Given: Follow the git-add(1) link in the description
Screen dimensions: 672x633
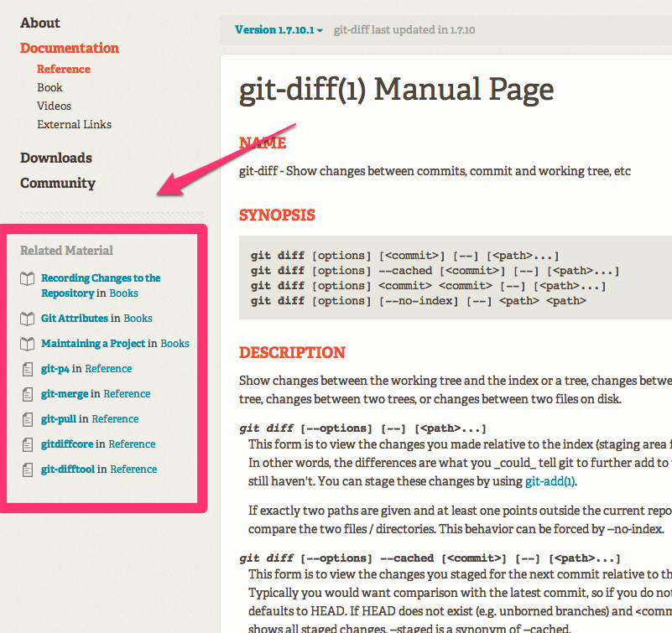Looking at the screenshot, I should click(550, 481).
